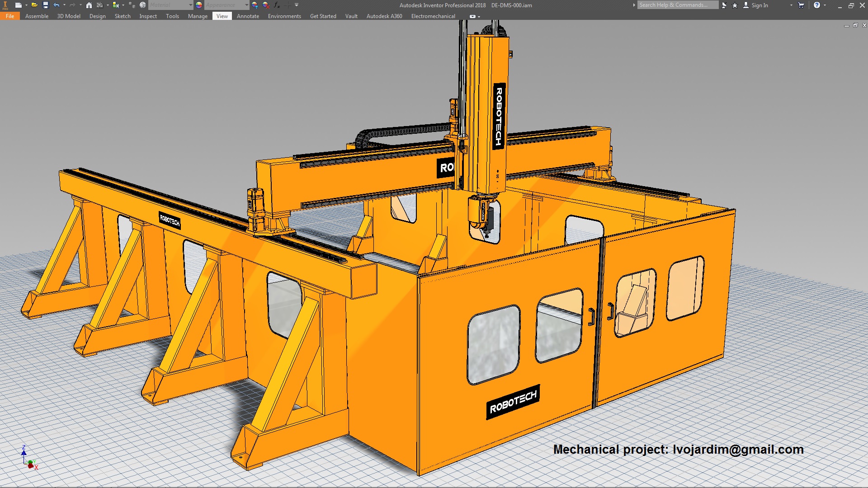868x488 pixels.
Task: Open the Help dropdown arrow
Action: tap(825, 5)
